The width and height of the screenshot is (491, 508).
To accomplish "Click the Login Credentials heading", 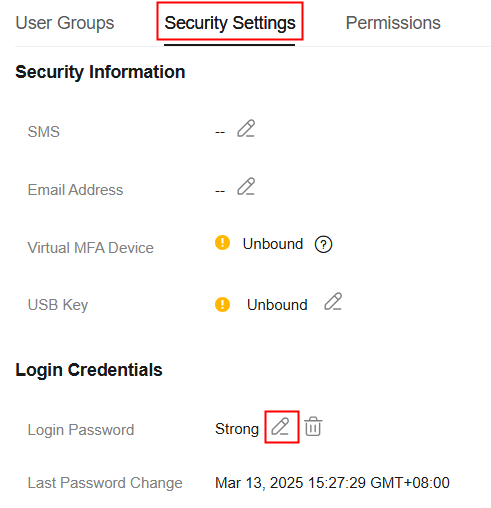I will (x=89, y=370).
